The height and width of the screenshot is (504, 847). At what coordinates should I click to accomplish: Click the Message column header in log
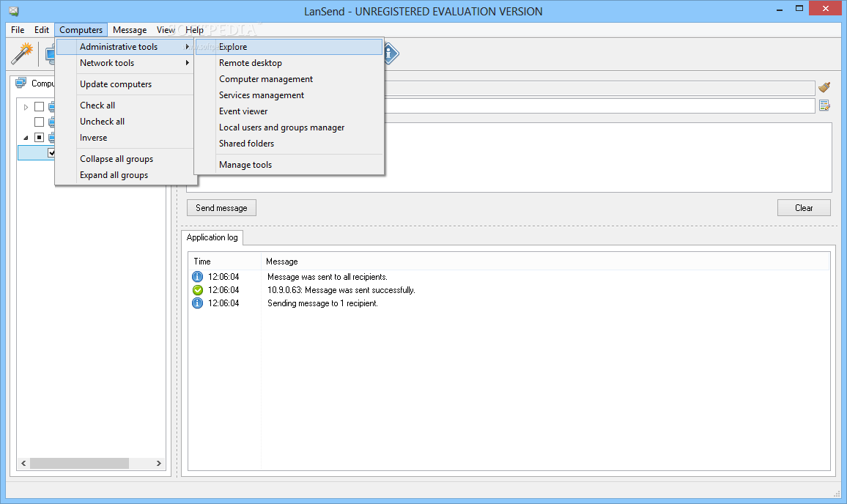pos(546,262)
